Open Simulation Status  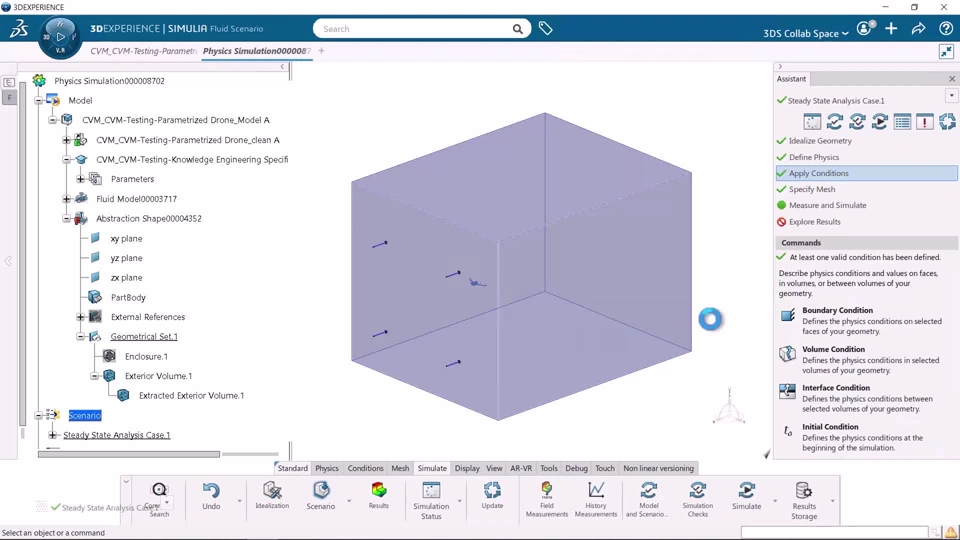431,490
